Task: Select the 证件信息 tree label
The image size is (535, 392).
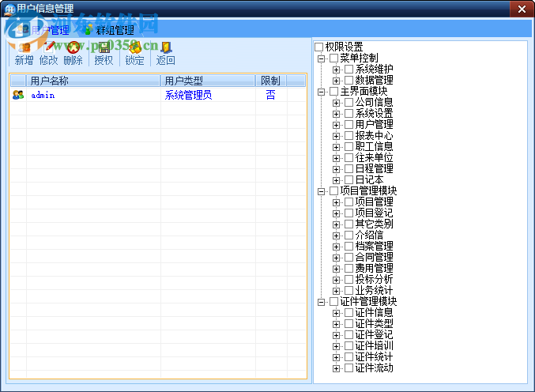Action: [374, 312]
